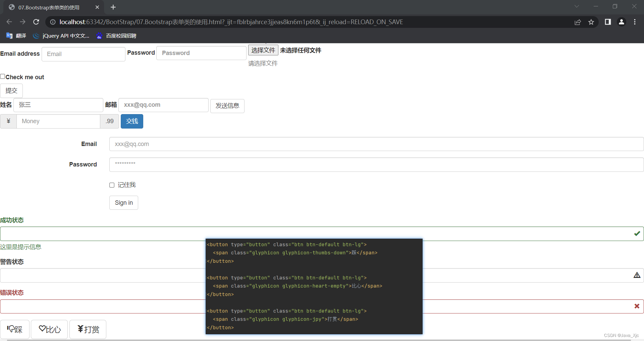The image size is (644, 341).
Task: Bookmark this page with star icon
Action: coord(591,22)
